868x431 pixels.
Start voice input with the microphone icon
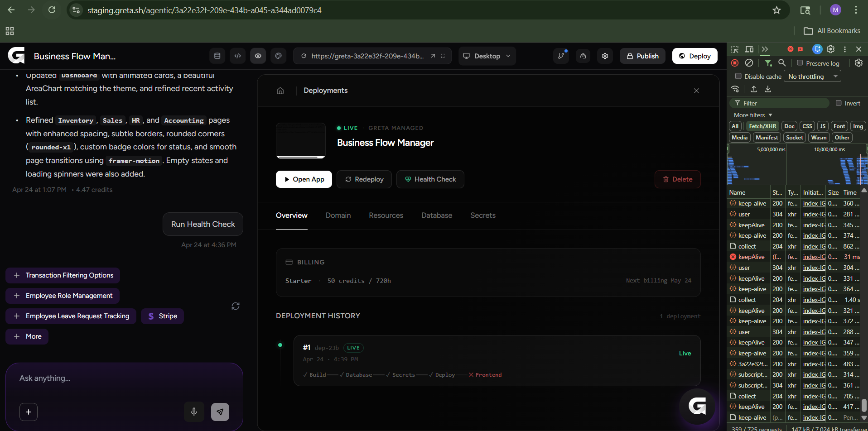coord(194,412)
